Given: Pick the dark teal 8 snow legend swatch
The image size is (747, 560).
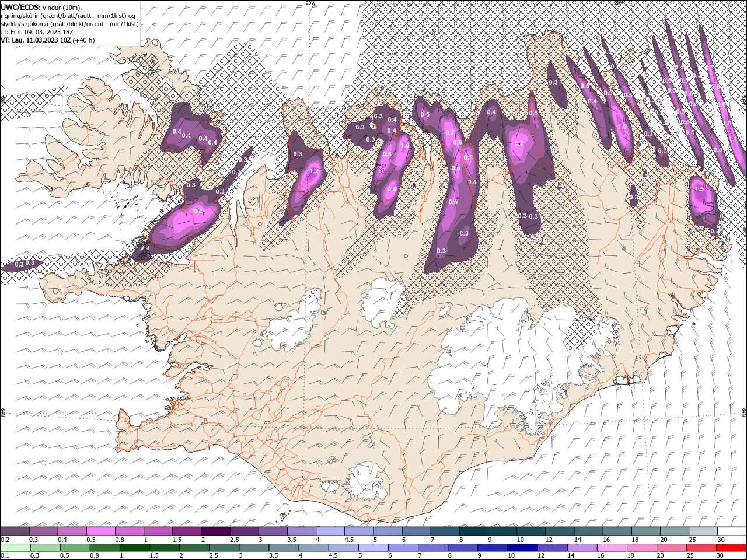Looking at the screenshot, I should [473, 531].
